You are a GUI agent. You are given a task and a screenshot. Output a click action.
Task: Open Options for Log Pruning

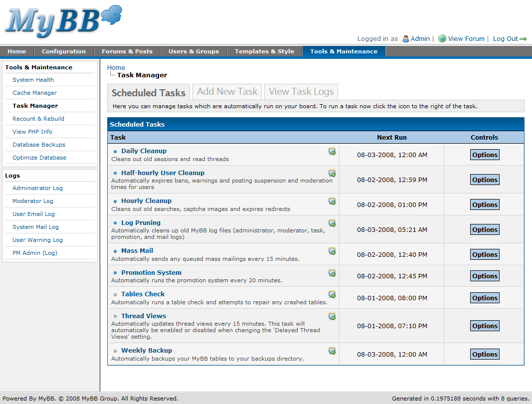(485, 229)
